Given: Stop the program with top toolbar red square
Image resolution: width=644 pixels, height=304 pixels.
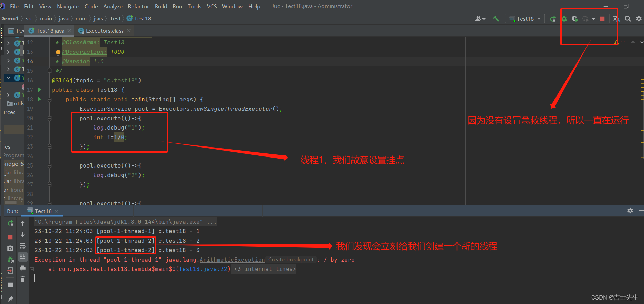Looking at the screenshot, I should (x=602, y=19).
